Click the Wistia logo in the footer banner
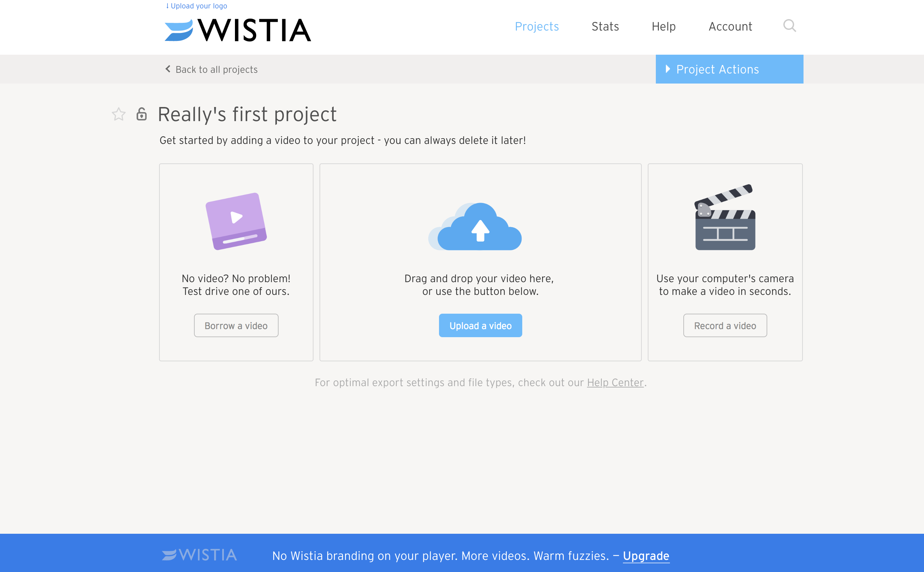Image resolution: width=924 pixels, height=572 pixels. pos(199,555)
